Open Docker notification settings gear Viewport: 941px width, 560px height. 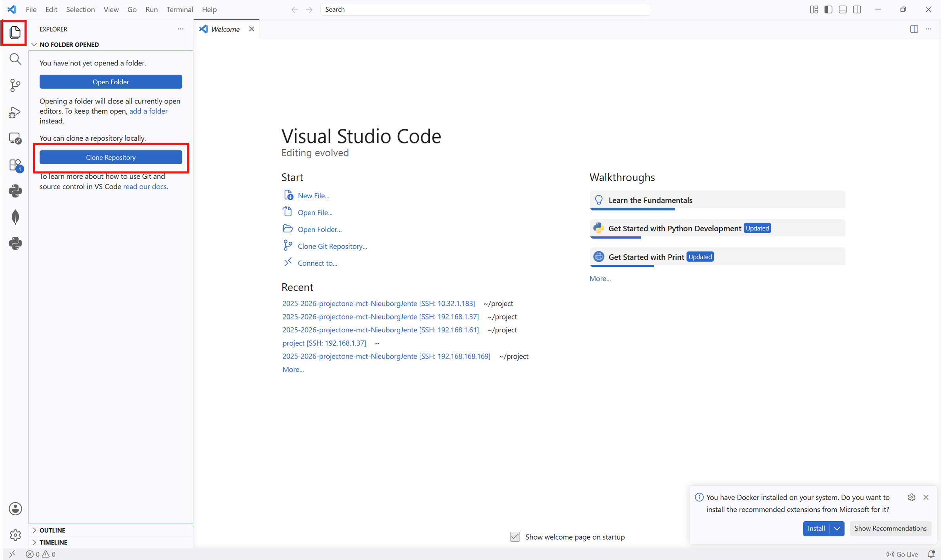[x=912, y=497]
